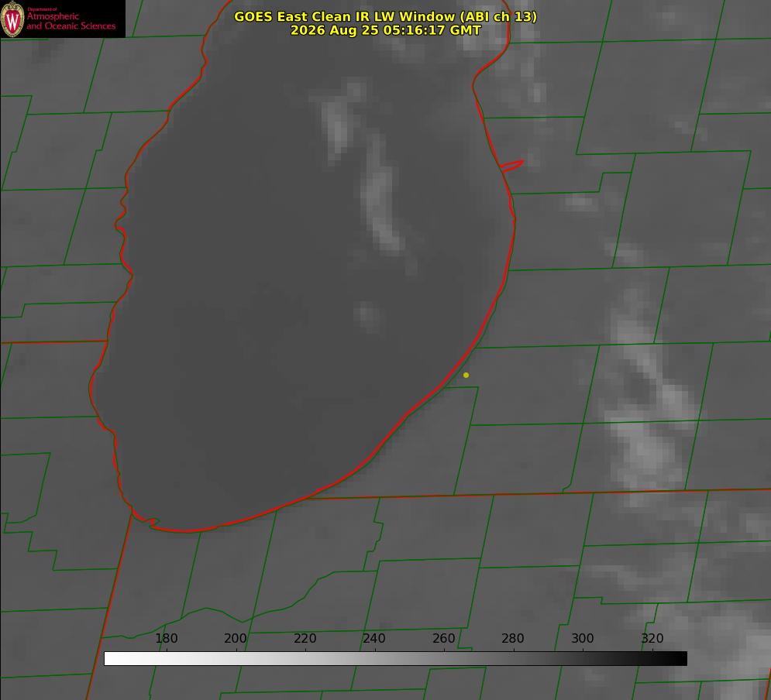Click the "Department of" text above Atmospheric

point(42,9)
